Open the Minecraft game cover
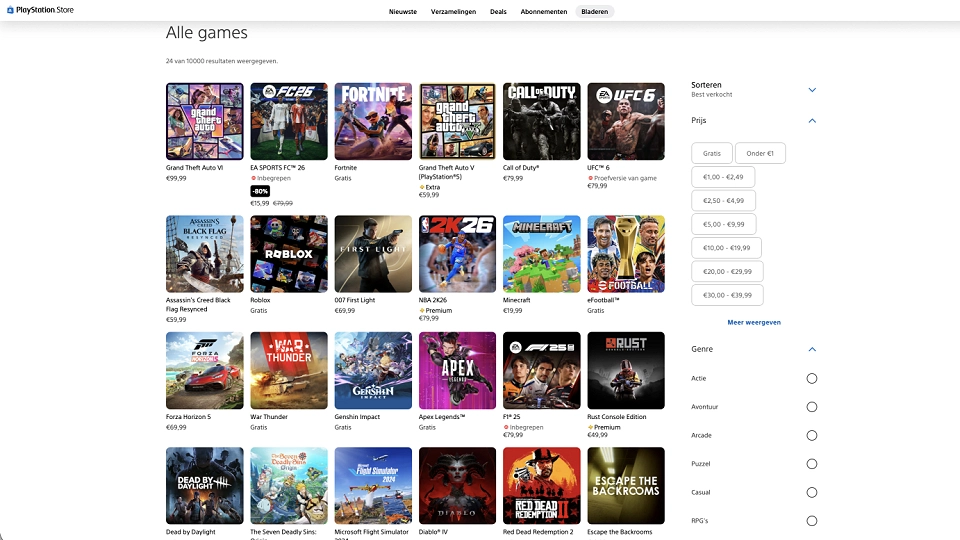960x540 pixels. pos(542,254)
